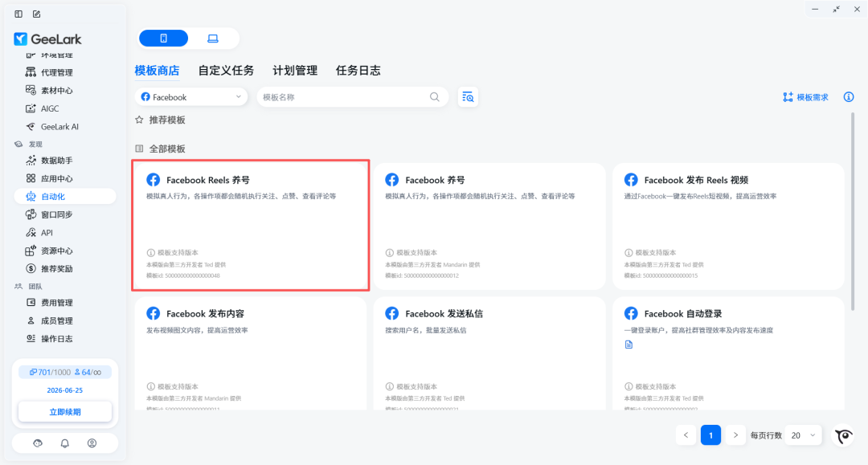Open the Facebook 发送私信 template card
The width and height of the screenshot is (868, 465).
click(x=489, y=354)
